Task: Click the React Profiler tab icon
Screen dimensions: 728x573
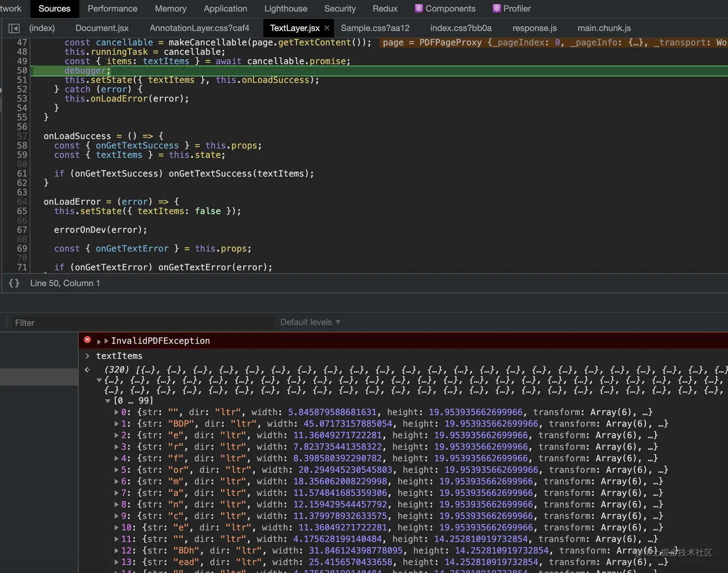Action: [496, 9]
